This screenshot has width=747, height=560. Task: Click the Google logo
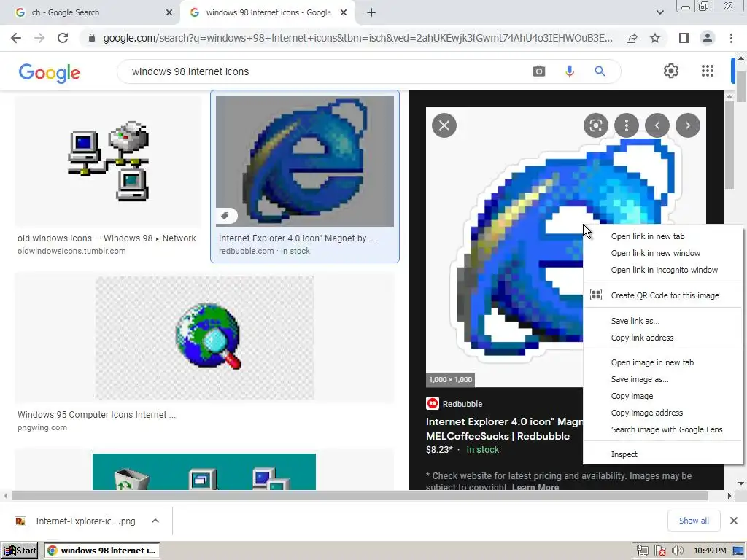coord(50,72)
